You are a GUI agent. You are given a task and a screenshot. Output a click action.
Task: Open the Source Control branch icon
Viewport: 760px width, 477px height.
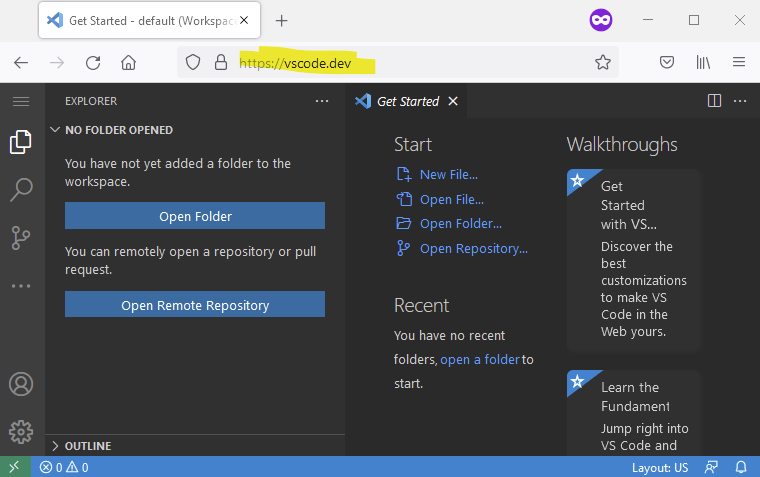point(21,238)
